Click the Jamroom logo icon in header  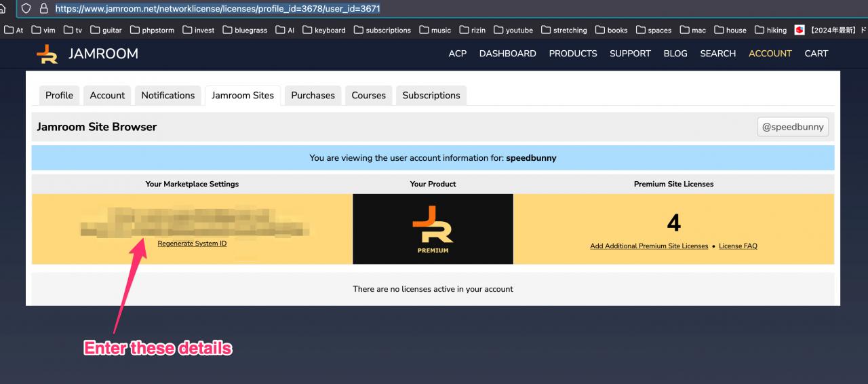pos(47,54)
